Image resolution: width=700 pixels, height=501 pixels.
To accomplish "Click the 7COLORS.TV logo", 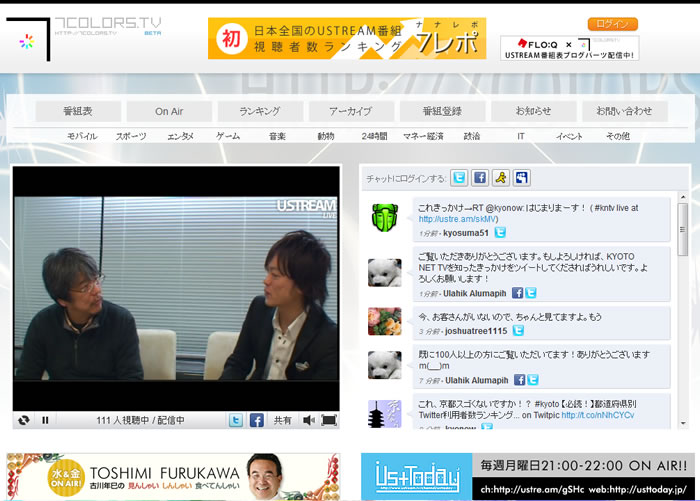I will click(x=84, y=39).
